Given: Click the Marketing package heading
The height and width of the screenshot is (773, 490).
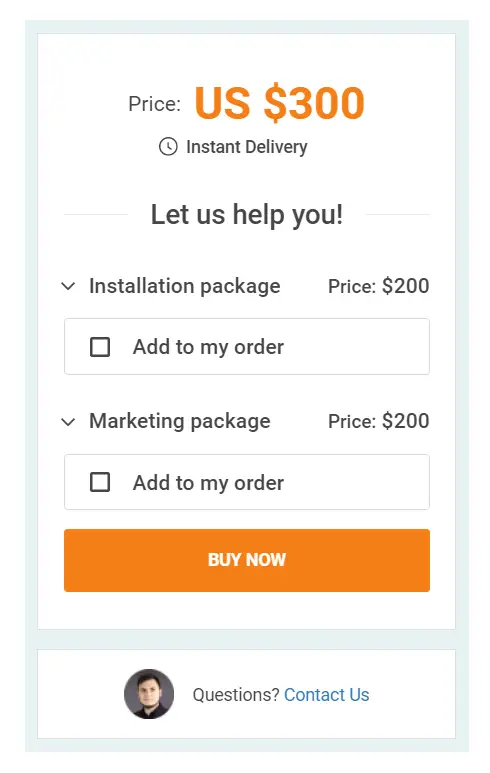Looking at the screenshot, I should 179,422.
